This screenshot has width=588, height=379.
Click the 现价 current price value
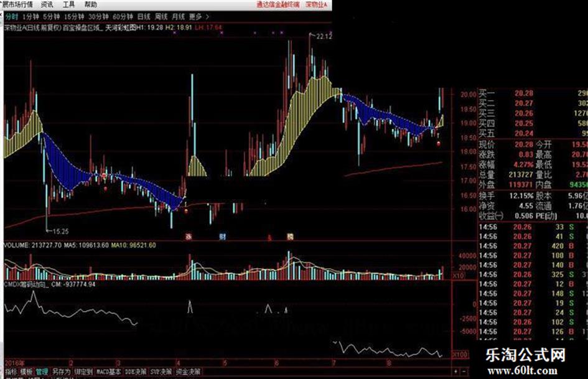524,144
